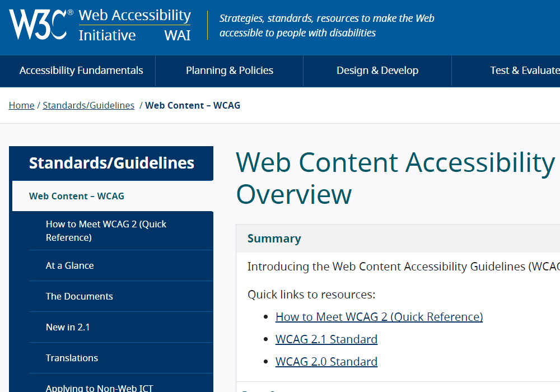
Task: Open The Documents sidebar item
Action: coord(79,296)
